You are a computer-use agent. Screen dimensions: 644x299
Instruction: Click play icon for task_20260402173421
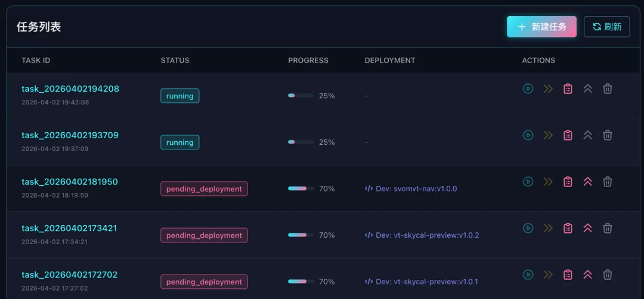528,228
